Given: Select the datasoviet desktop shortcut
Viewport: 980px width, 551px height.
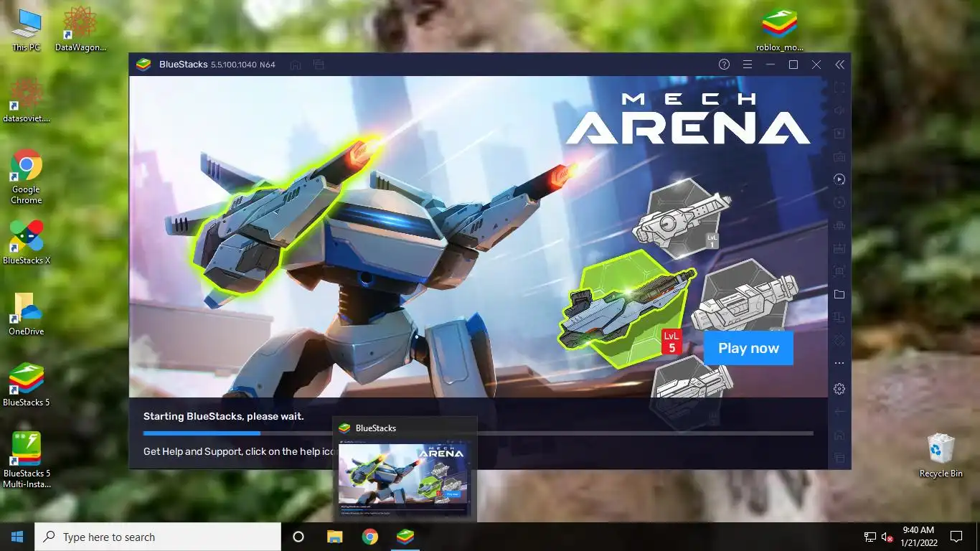Looking at the screenshot, I should click(27, 100).
